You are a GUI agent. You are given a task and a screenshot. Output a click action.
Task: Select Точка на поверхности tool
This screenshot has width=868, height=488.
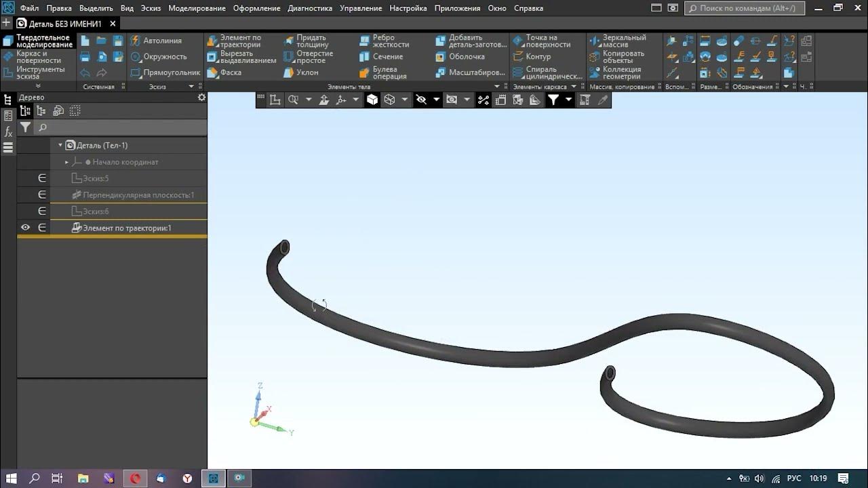pos(542,41)
